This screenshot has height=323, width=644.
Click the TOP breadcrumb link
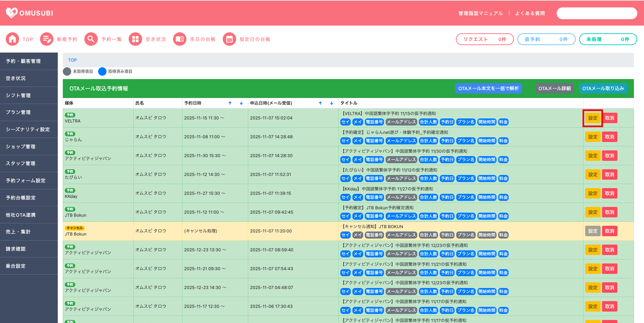[x=73, y=60]
